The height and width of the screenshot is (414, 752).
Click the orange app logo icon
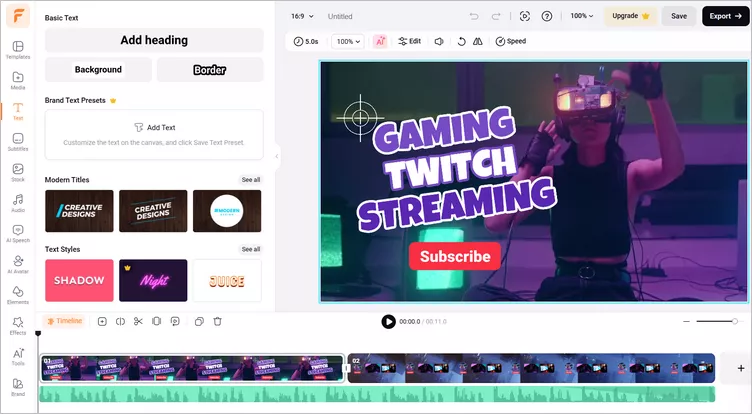pyautogui.click(x=18, y=16)
